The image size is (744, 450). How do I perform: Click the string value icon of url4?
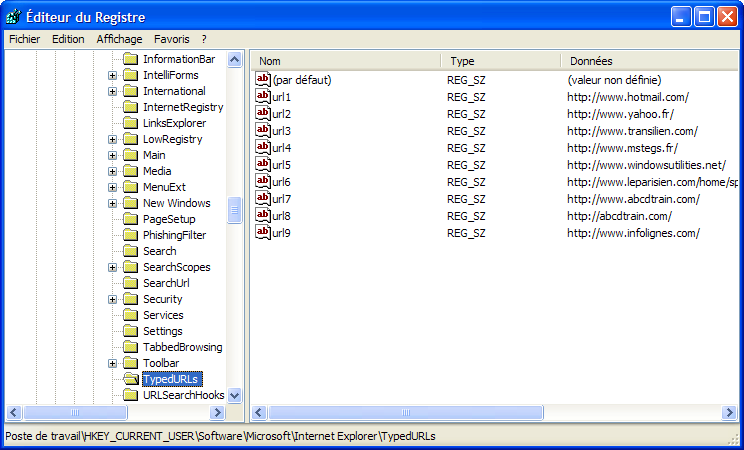pyautogui.click(x=263, y=148)
